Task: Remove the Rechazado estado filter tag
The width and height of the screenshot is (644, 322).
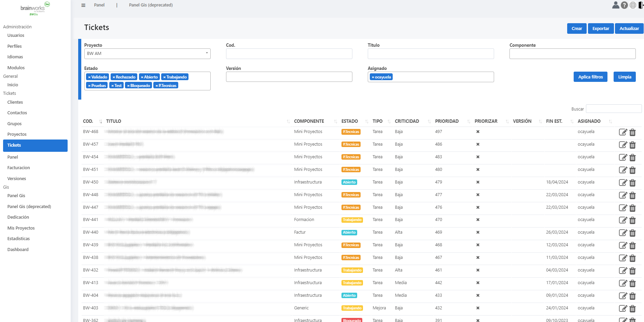Action: (x=114, y=77)
